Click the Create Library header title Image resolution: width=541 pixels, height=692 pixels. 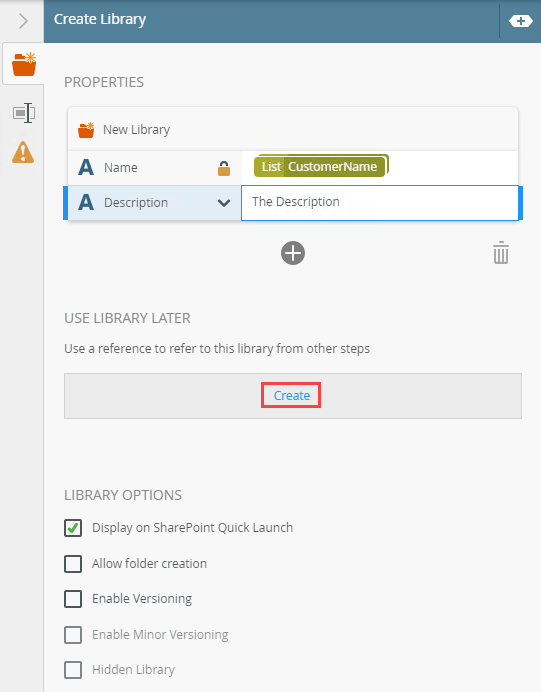pos(100,19)
